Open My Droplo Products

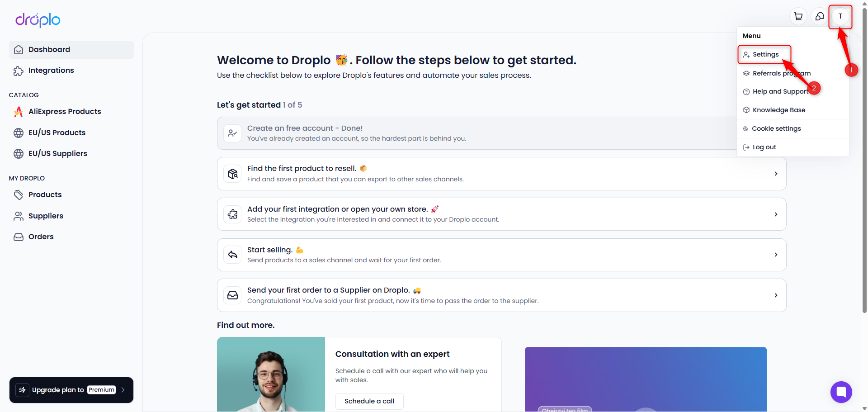pyautogui.click(x=71, y=195)
